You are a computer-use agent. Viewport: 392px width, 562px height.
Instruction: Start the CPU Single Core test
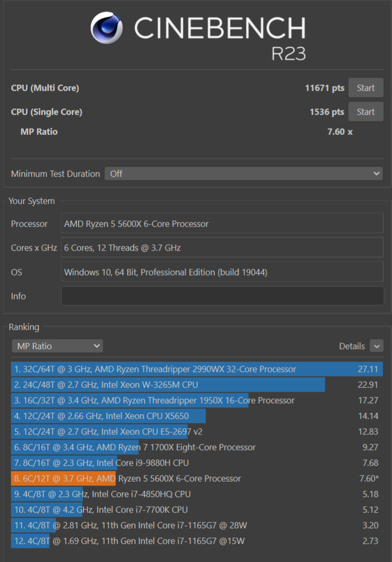(x=365, y=112)
